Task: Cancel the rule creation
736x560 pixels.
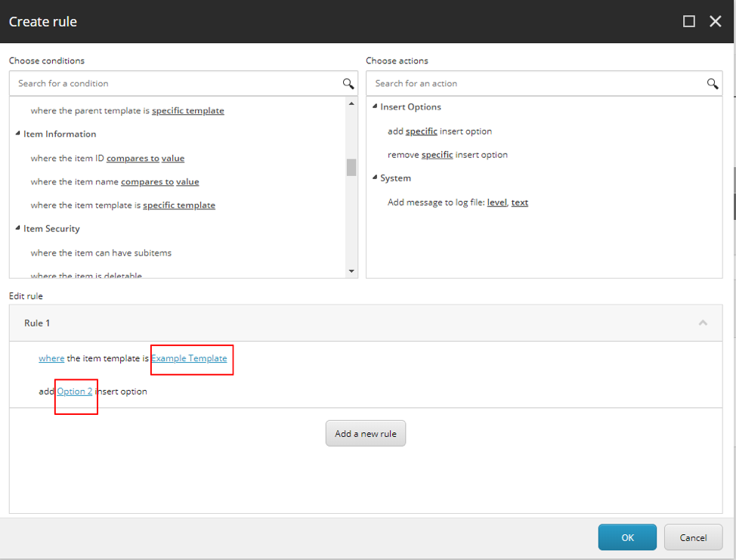Action: click(693, 537)
